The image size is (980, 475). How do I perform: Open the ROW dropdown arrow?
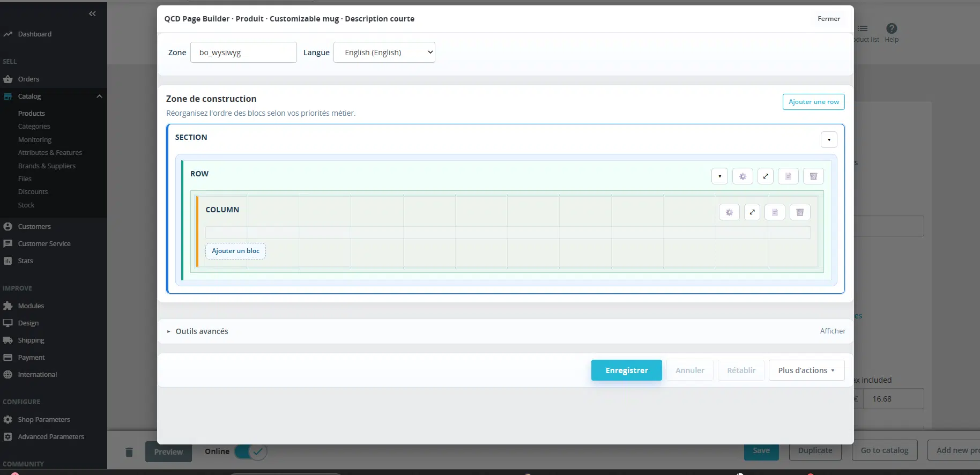(x=719, y=176)
